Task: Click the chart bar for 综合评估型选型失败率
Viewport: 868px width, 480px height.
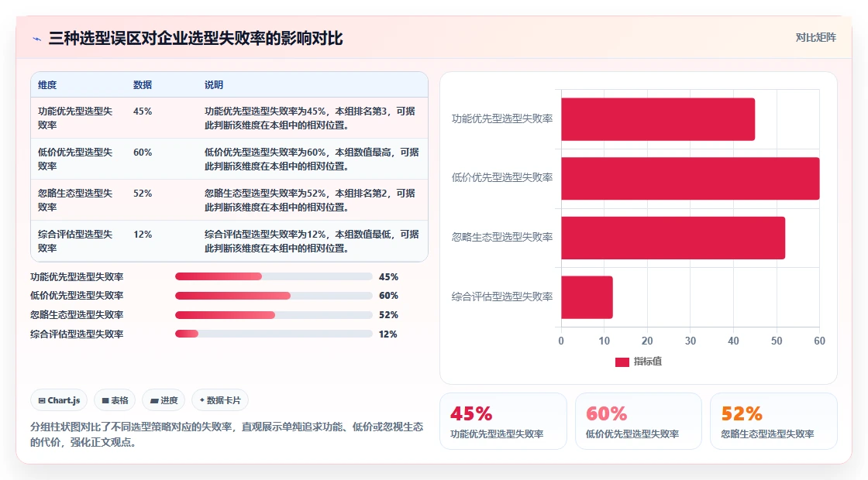Action: (x=587, y=297)
